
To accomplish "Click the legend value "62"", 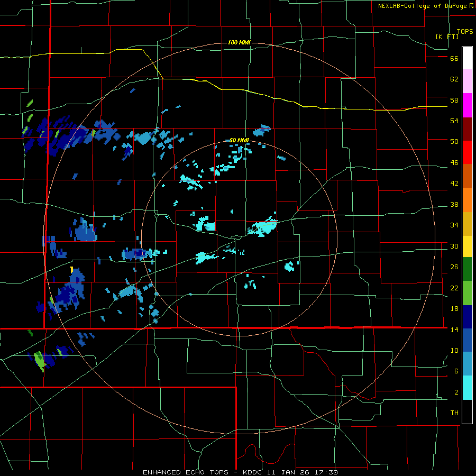I will pos(454,79).
